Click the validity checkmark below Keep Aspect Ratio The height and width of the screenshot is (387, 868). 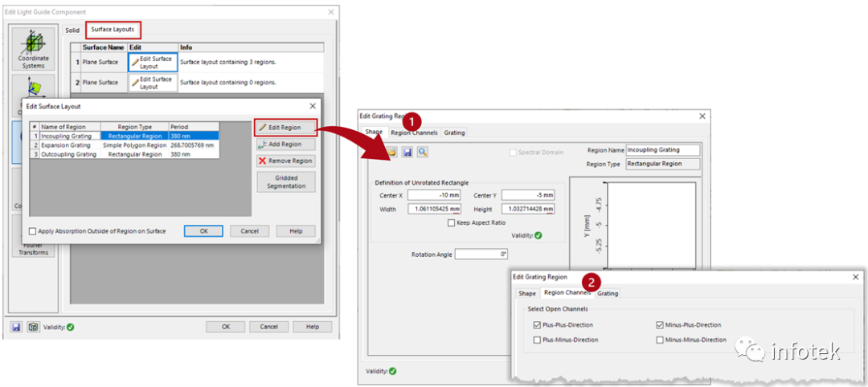538,235
